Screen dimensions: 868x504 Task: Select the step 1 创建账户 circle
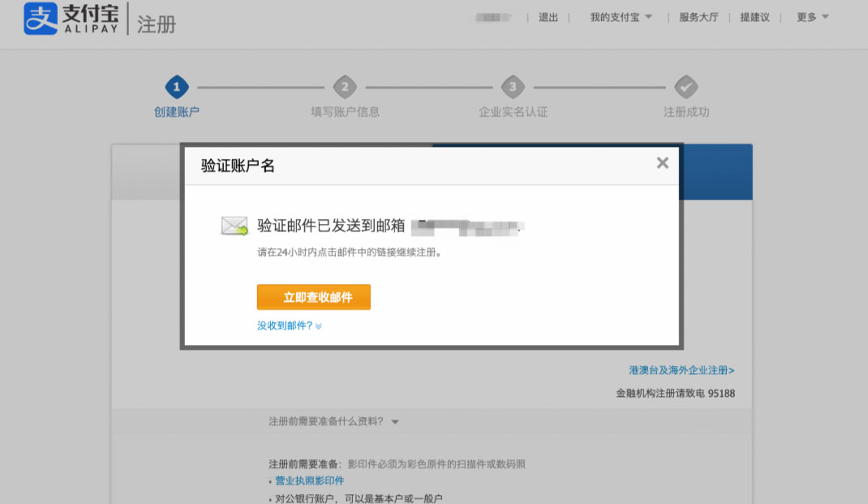tap(176, 87)
